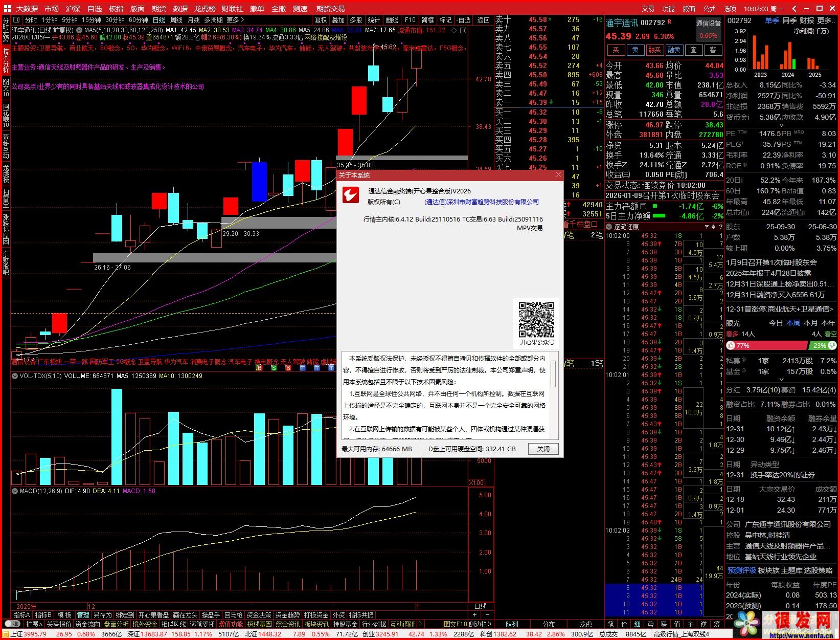Click the back arrow icon in title bar

coord(794,9)
